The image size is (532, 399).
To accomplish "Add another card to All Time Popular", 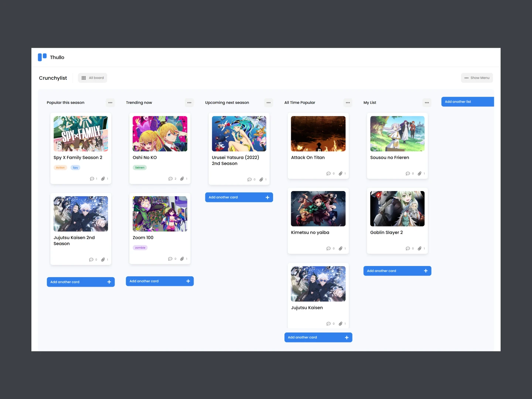I will click(318, 337).
